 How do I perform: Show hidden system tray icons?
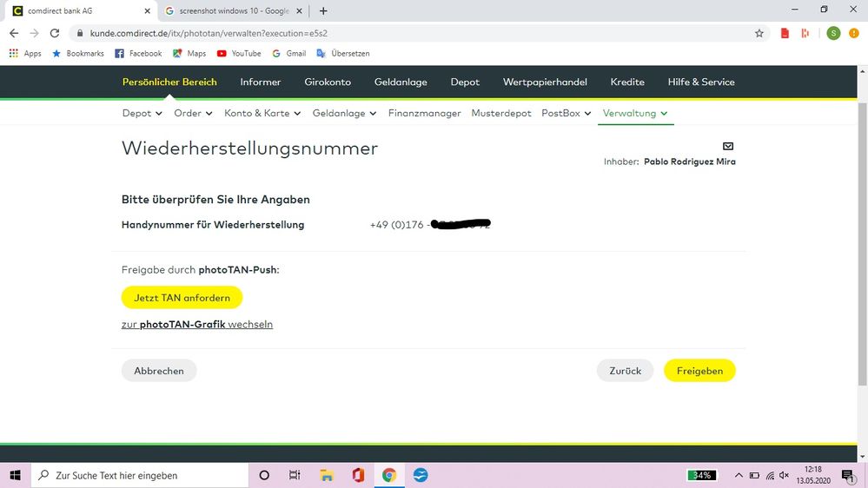tap(739, 475)
